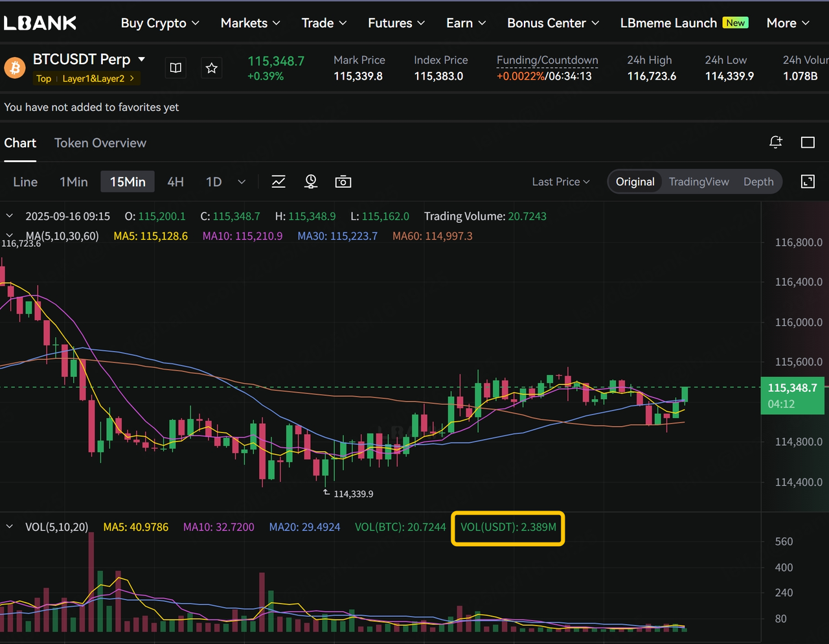Toggle the chart layout rectangle icon

pos(808,143)
